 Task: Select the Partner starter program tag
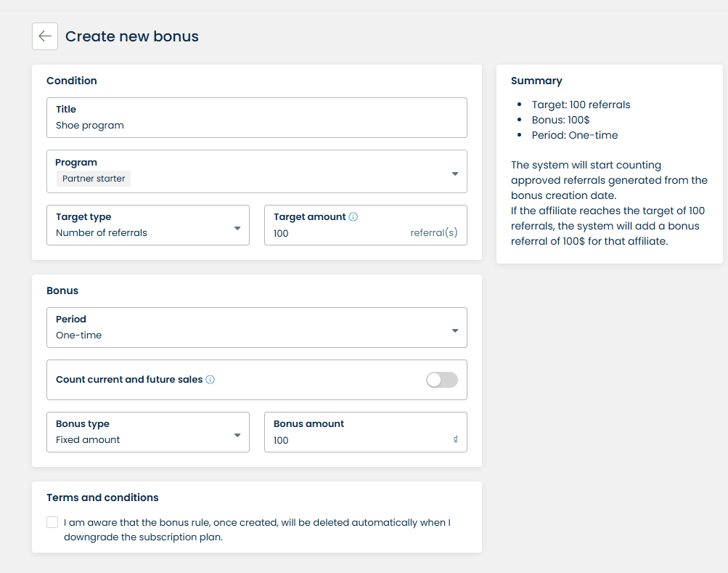94,179
